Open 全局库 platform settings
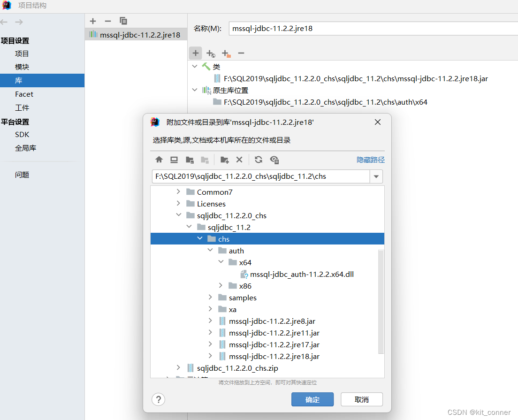Image resolution: width=518 pixels, height=420 pixels. click(25, 148)
